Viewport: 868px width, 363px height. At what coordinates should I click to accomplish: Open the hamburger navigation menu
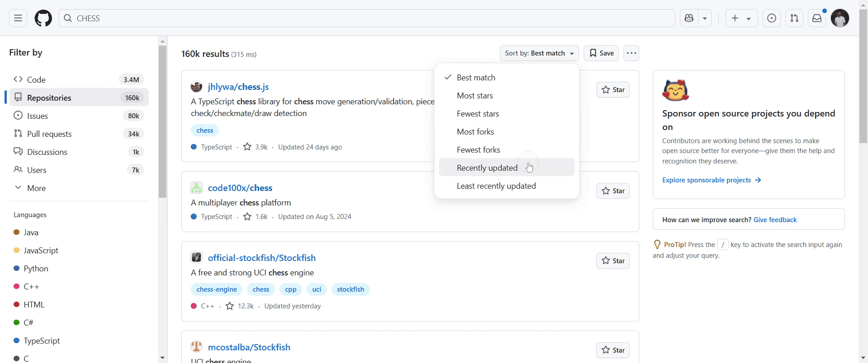18,18
